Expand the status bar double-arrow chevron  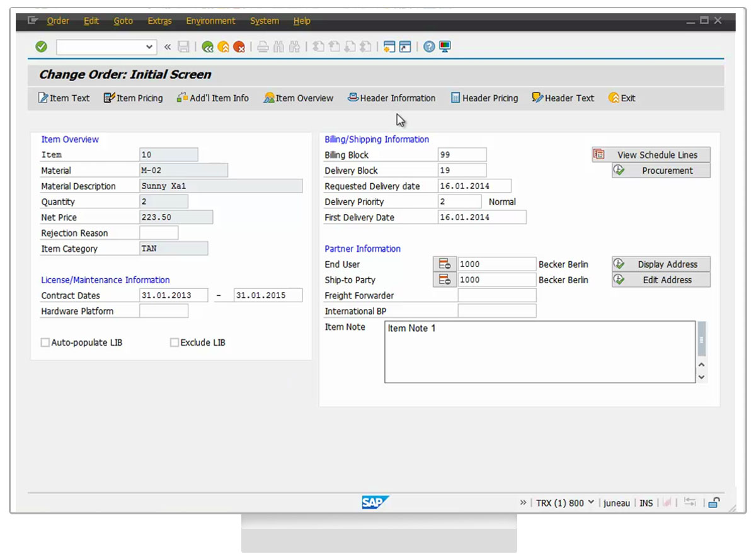(x=523, y=502)
